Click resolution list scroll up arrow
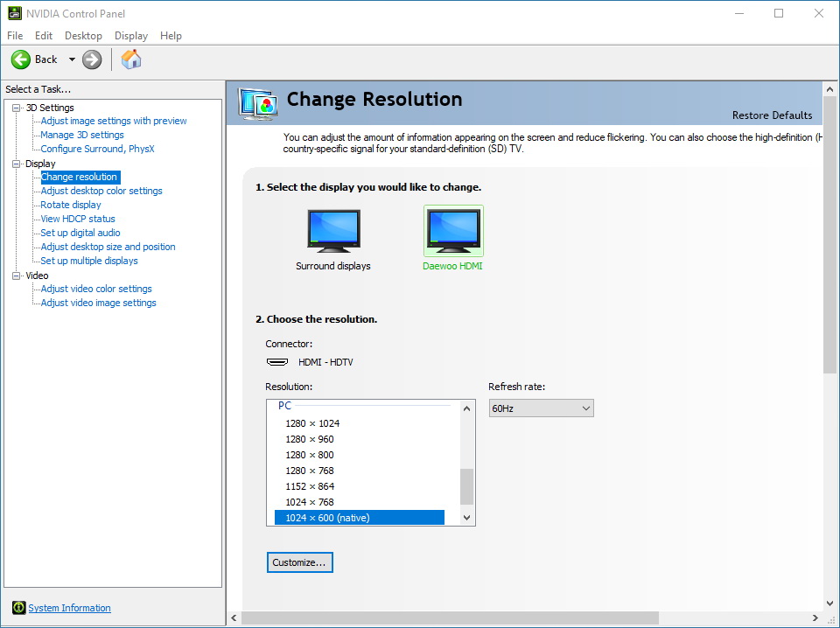 [x=466, y=408]
